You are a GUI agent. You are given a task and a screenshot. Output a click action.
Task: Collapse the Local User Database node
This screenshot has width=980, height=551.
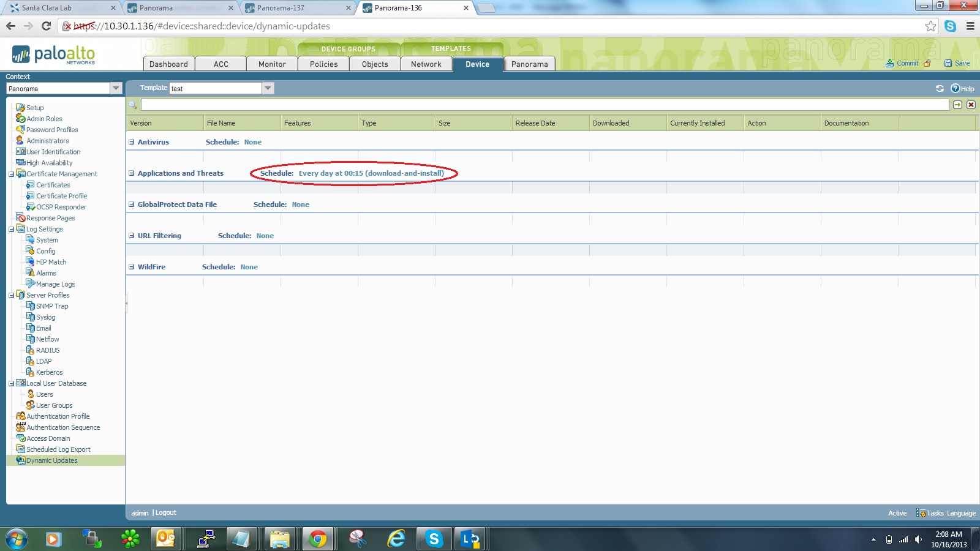[11, 384]
